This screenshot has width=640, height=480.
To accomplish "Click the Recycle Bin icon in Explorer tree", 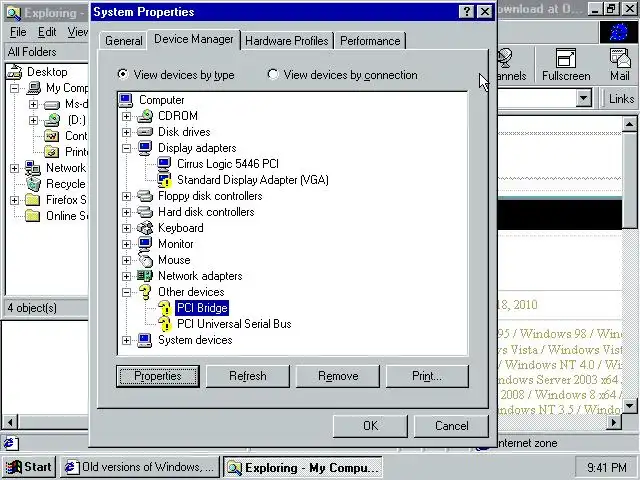I will click(x=33, y=184).
